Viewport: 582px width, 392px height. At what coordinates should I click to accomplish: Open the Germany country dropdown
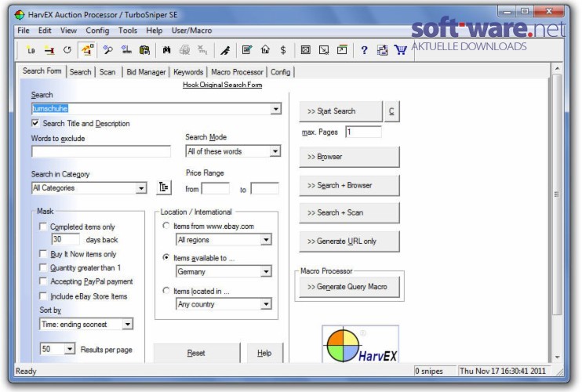pyautogui.click(x=266, y=271)
